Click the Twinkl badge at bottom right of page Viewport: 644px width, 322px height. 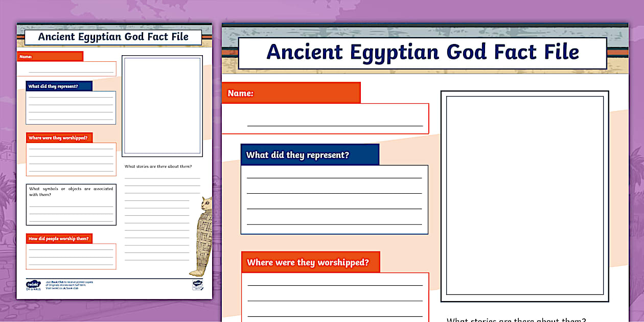(197, 285)
